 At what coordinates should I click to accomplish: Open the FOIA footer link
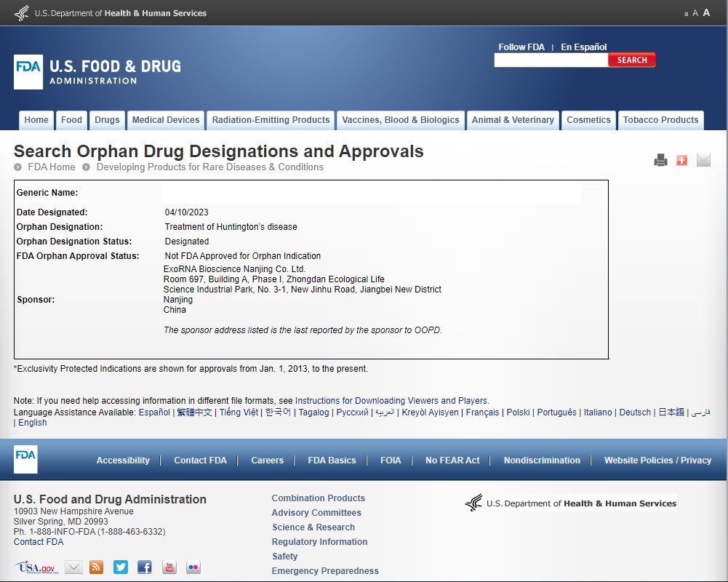point(391,461)
